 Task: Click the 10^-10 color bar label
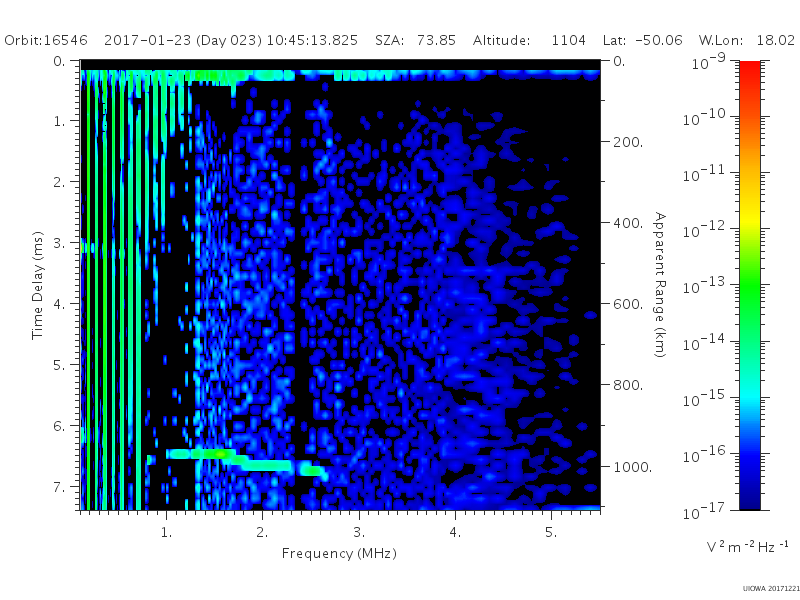coord(705,118)
